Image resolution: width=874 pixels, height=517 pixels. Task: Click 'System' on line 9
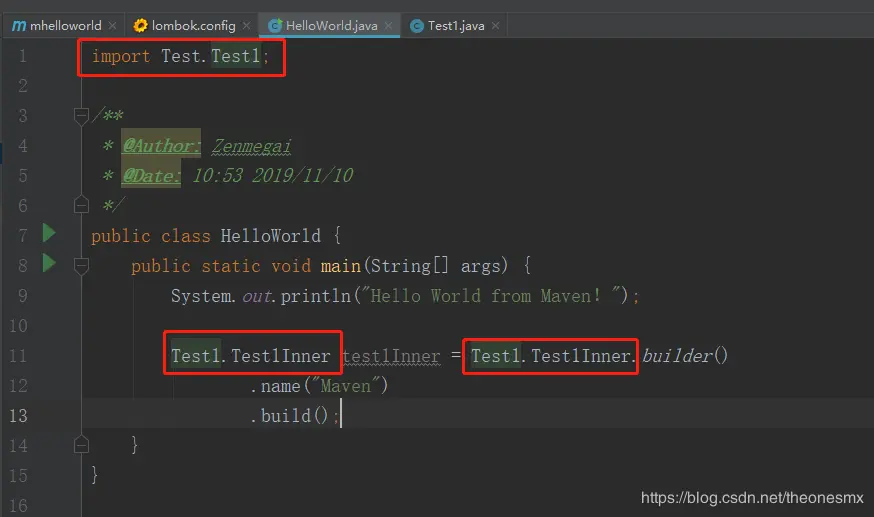[x=201, y=296]
